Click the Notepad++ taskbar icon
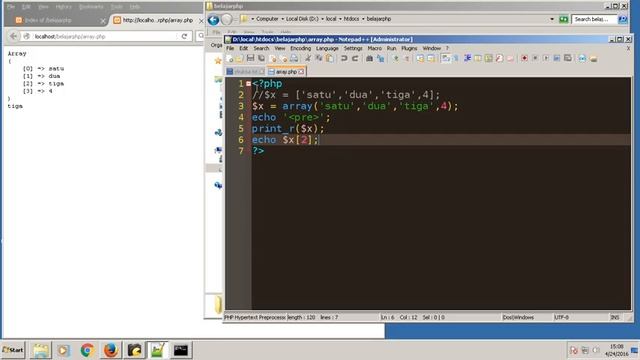The height and width of the screenshot is (360, 640). (x=157, y=350)
